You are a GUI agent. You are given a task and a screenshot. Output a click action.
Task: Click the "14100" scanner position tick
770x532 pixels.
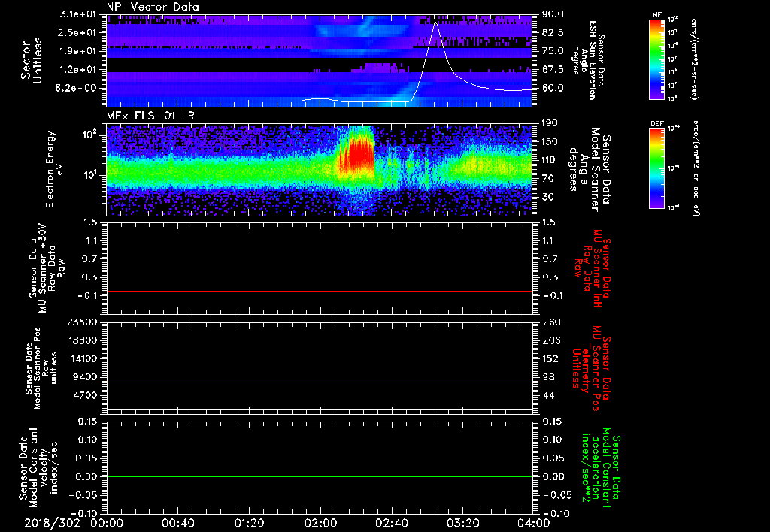83,358
